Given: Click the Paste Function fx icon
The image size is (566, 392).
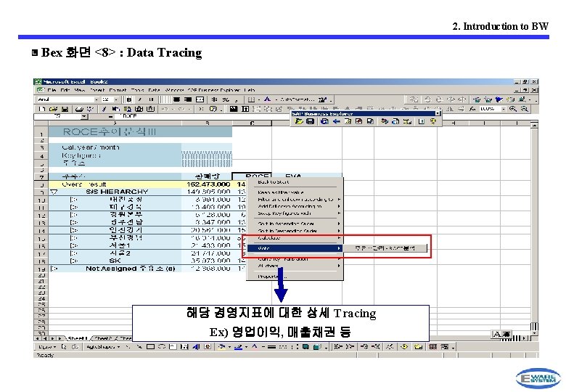Looking at the screenshot, I should [x=472, y=109].
